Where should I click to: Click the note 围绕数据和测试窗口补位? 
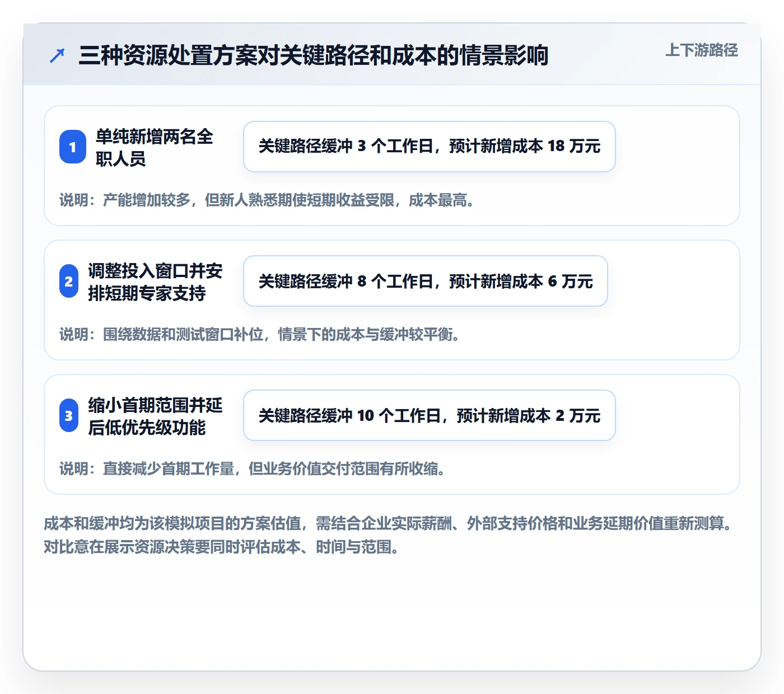pos(261,334)
